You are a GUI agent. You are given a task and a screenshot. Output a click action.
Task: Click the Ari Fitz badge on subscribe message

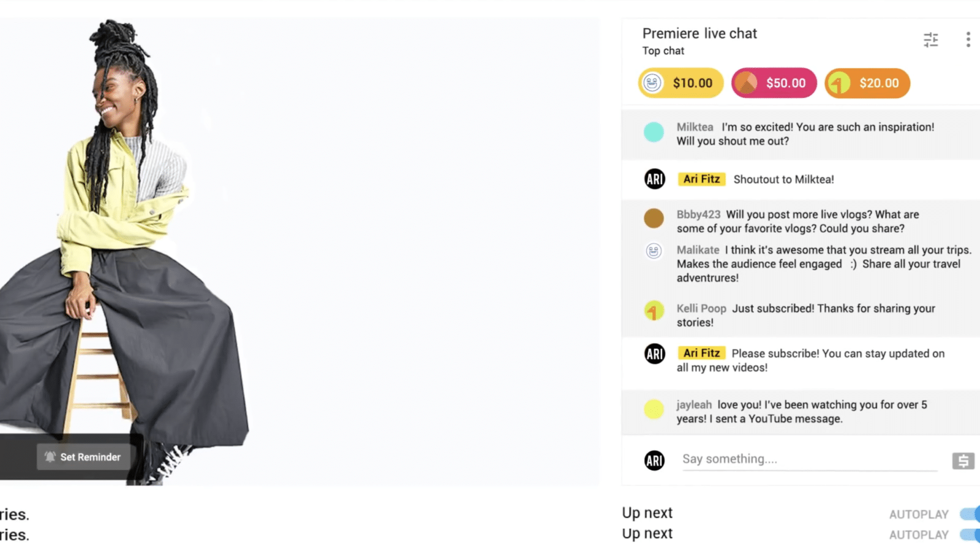click(701, 353)
